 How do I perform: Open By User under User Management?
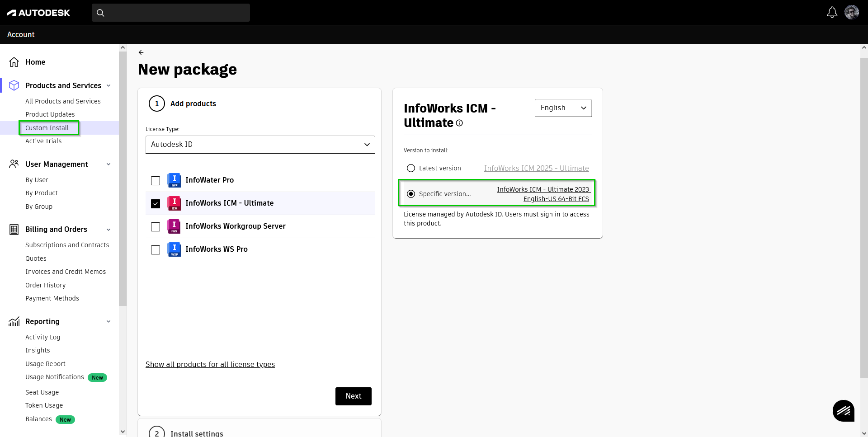(x=37, y=180)
